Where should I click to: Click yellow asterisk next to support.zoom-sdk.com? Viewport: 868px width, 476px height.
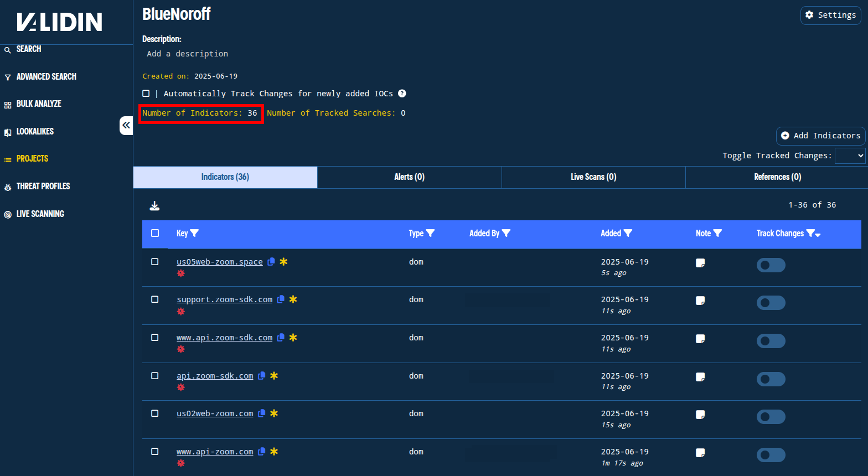(x=293, y=299)
